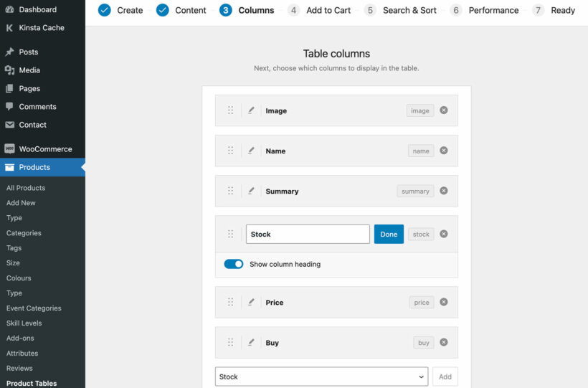The height and width of the screenshot is (388, 588).
Task: Remove the Name column with the x icon
Action: tap(444, 151)
